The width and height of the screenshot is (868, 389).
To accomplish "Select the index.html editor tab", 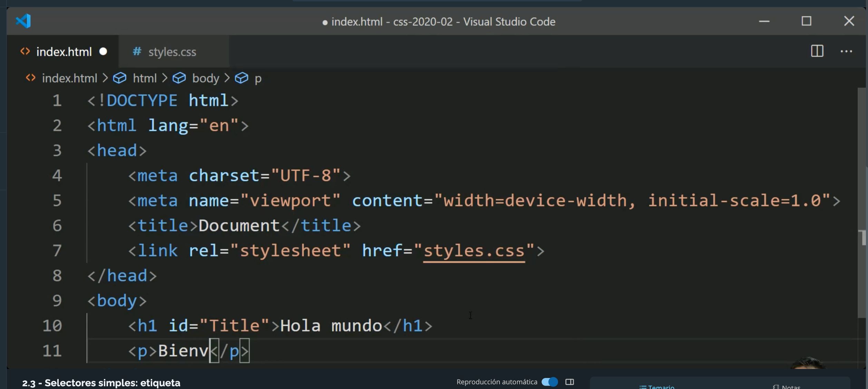I will point(64,52).
